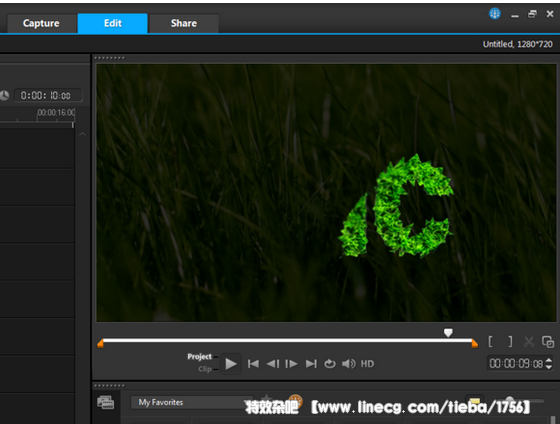Open the Share tab
Viewport: 560px width, 424px height.
184,23
